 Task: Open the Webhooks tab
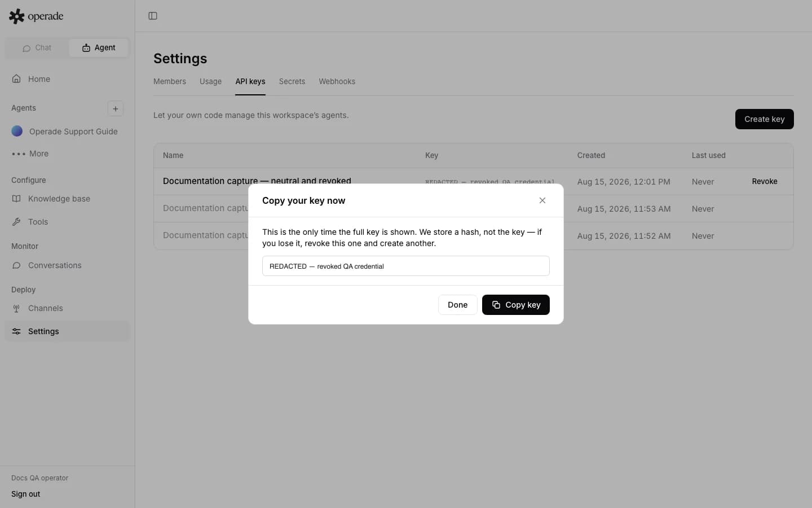(337, 81)
